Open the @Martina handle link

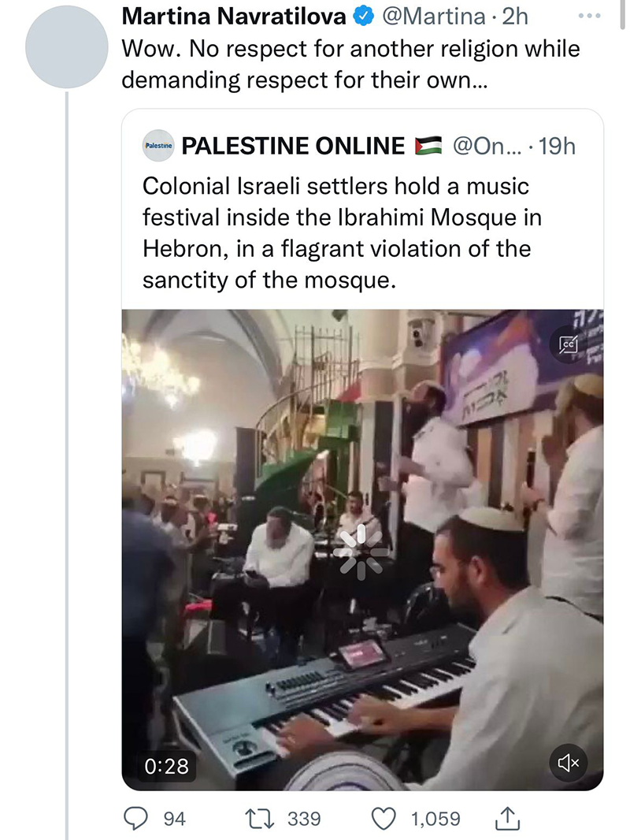click(x=432, y=17)
